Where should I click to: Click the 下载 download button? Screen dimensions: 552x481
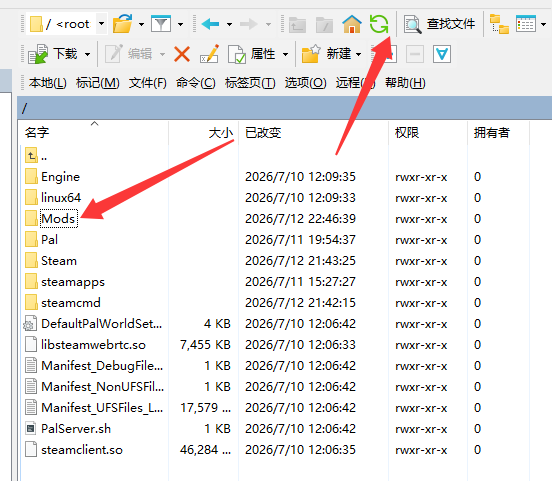coord(53,54)
